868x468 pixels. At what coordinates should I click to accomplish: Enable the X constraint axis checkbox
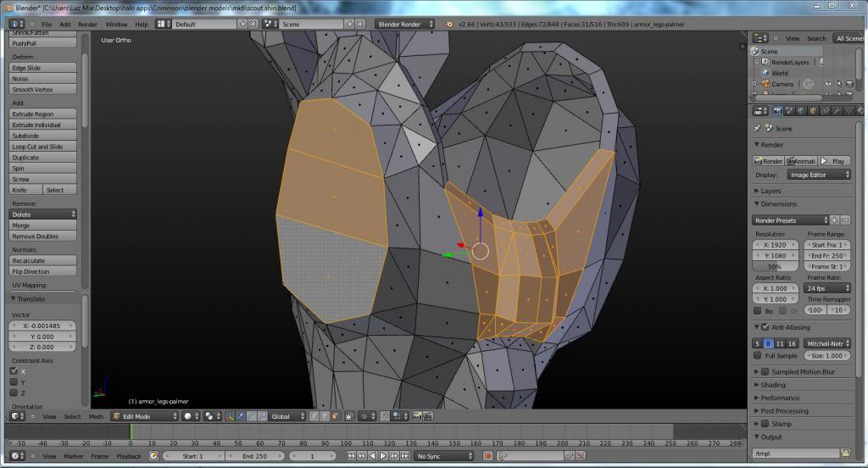tap(14, 371)
